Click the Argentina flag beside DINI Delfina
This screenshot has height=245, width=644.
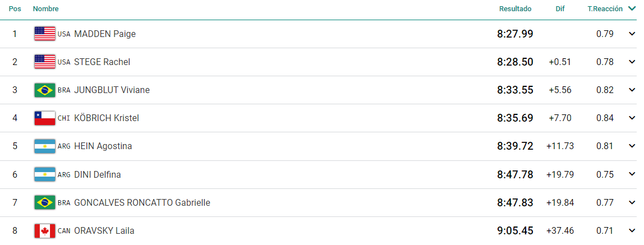pos(45,174)
